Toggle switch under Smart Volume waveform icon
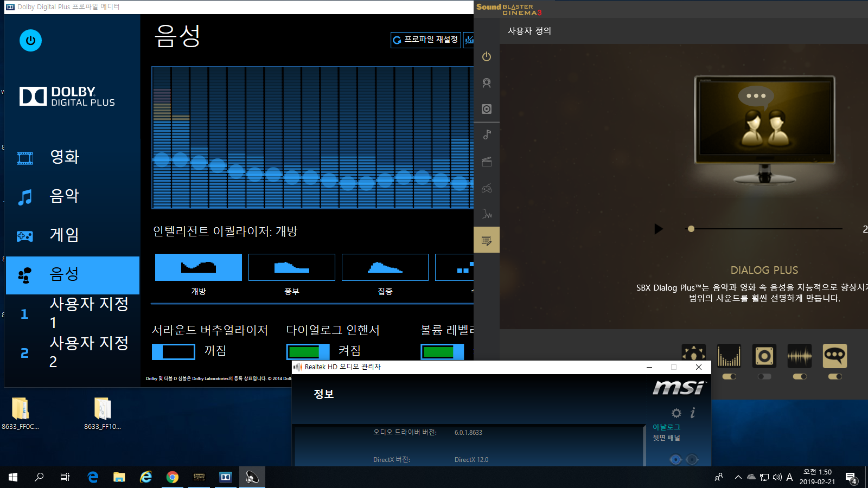This screenshot has width=868, height=488. point(800,376)
